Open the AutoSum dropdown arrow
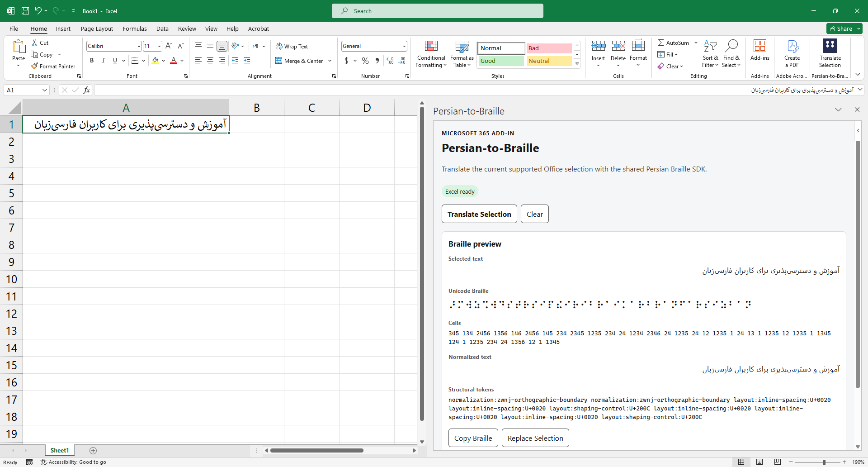Image resolution: width=868 pixels, height=467 pixels. click(x=696, y=43)
